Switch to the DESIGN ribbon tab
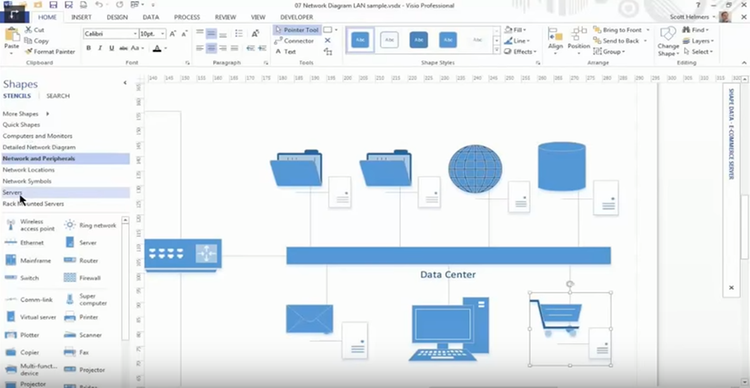 (x=117, y=17)
